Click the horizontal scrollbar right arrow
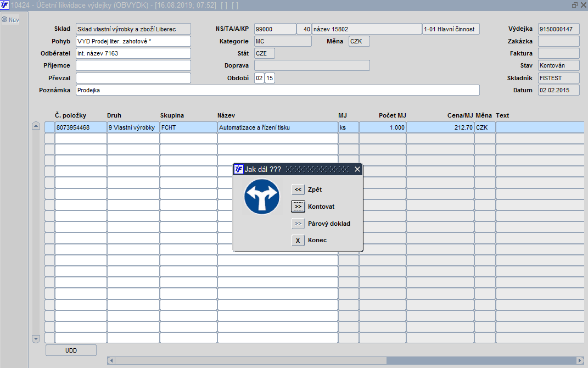Screen dimensions: 588x368 [580, 360]
